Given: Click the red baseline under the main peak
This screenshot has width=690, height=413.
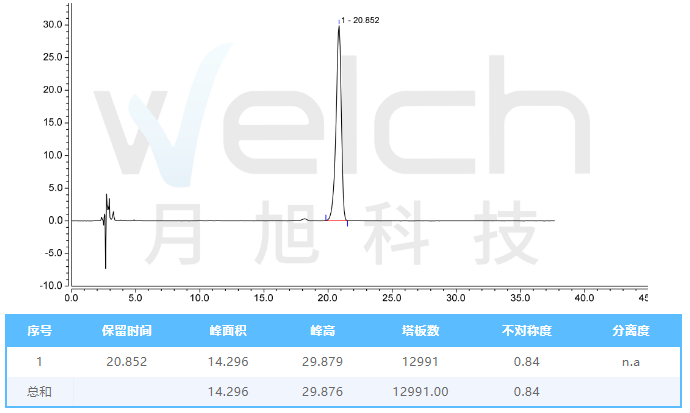Looking at the screenshot, I should (337, 220).
